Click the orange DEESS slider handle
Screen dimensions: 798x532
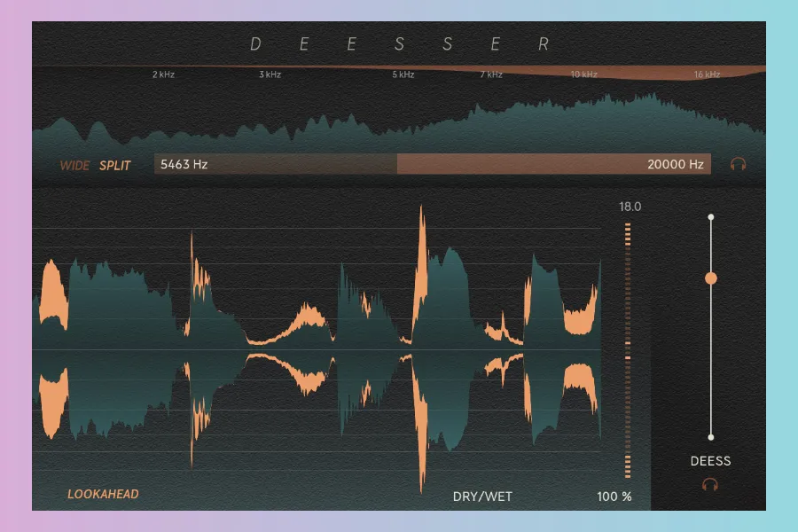tap(710, 278)
